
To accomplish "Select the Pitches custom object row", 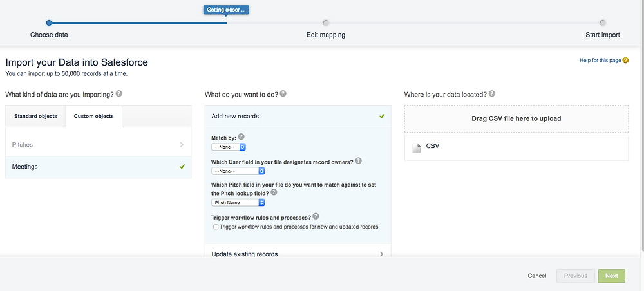I will [98, 145].
